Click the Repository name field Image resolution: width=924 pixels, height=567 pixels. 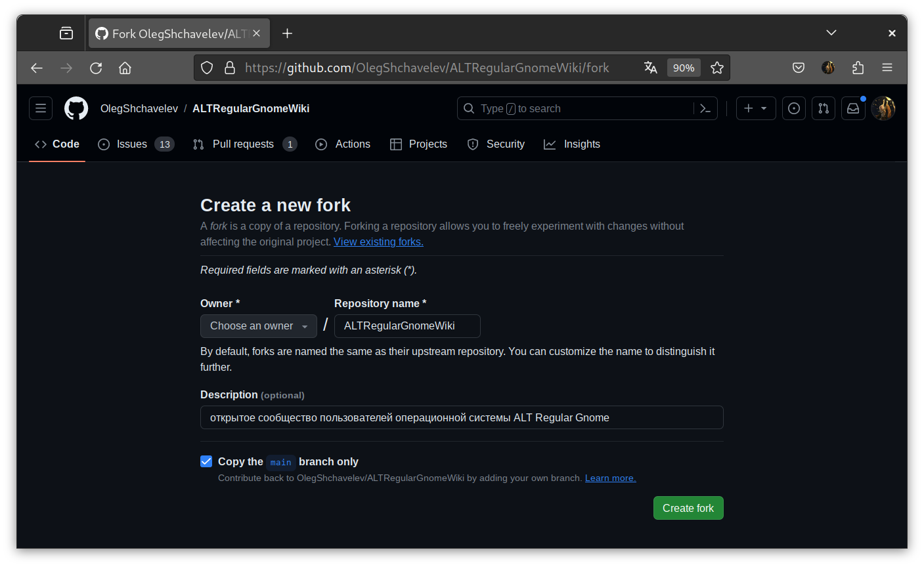point(407,326)
